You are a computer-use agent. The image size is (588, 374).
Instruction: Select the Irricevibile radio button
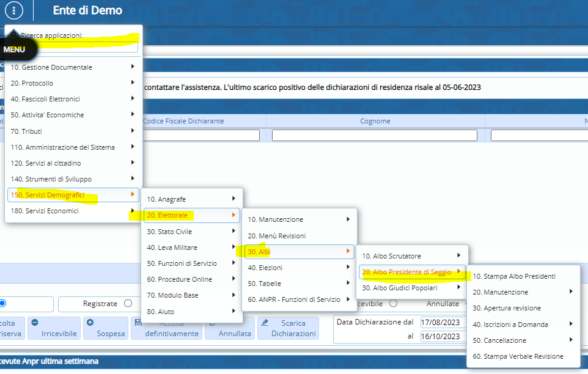click(393, 303)
